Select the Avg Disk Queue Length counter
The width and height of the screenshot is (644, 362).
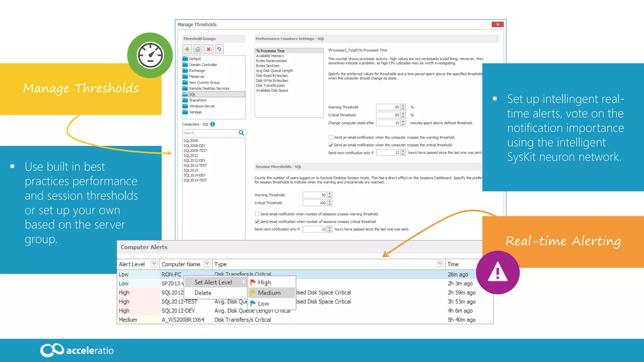coord(275,71)
